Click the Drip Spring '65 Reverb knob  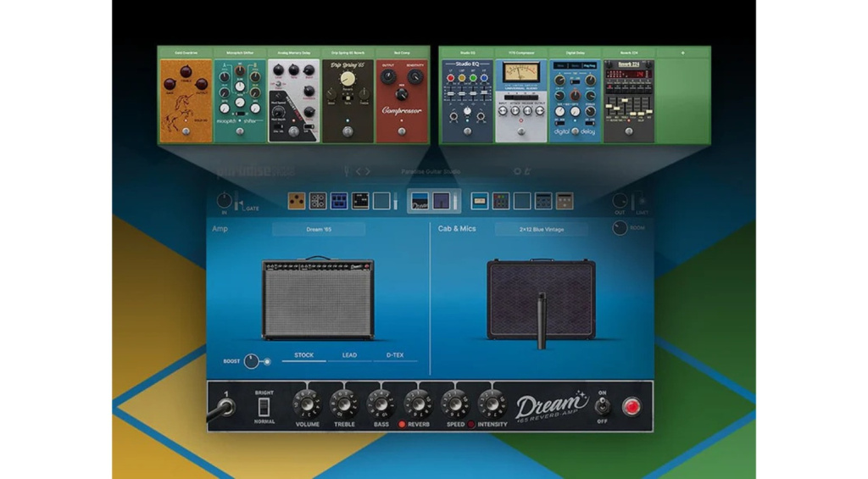[348, 79]
